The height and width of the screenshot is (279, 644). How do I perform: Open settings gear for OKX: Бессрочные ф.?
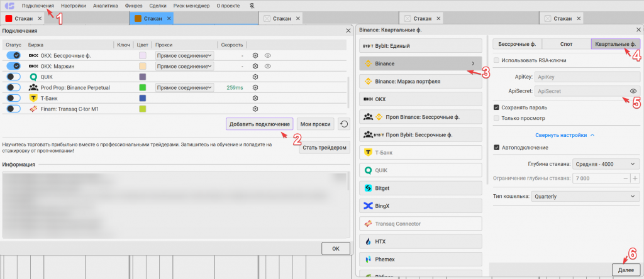coord(255,55)
